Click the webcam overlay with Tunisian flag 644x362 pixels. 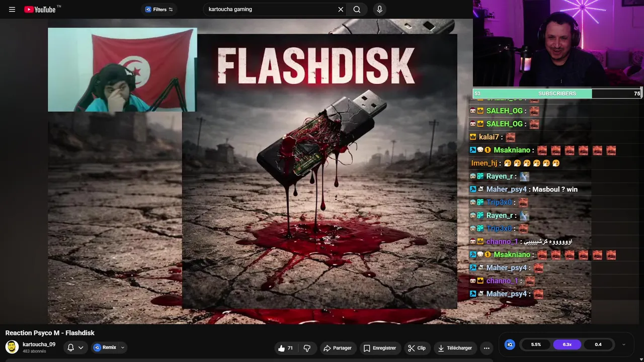coord(122,69)
